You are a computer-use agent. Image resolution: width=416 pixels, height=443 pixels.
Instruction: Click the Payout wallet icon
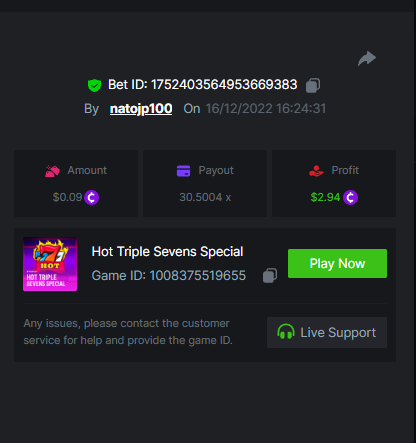(x=183, y=171)
